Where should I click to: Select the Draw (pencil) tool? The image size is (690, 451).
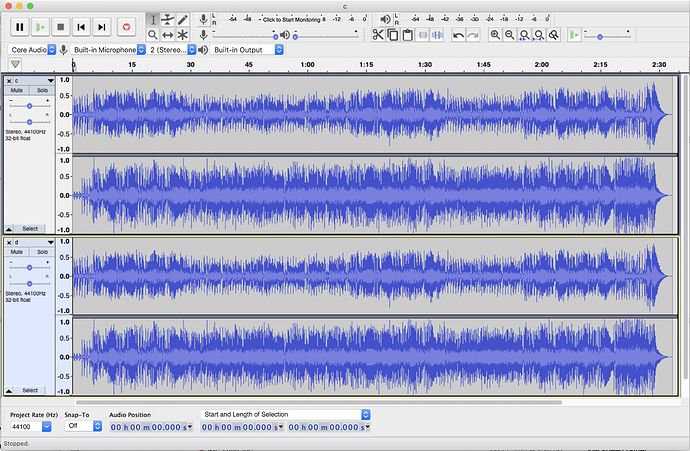pyautogui.click(x=183, y=20)
